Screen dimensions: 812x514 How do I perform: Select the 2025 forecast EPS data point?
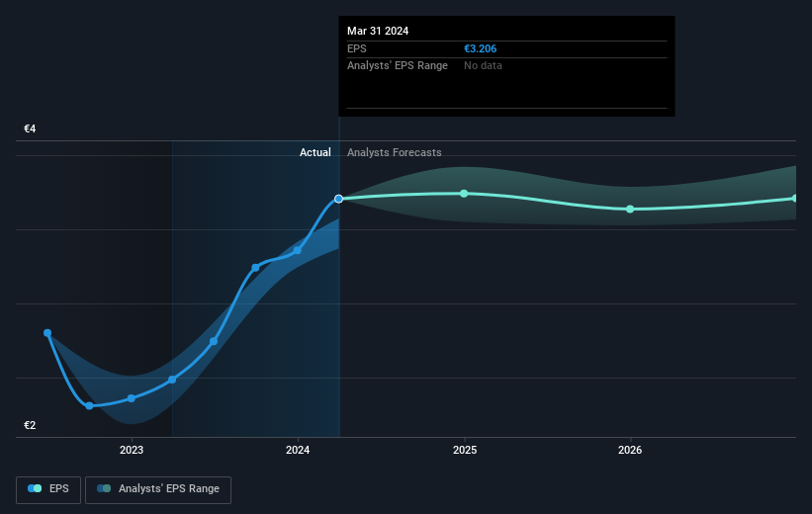click(x=464, y=194)
